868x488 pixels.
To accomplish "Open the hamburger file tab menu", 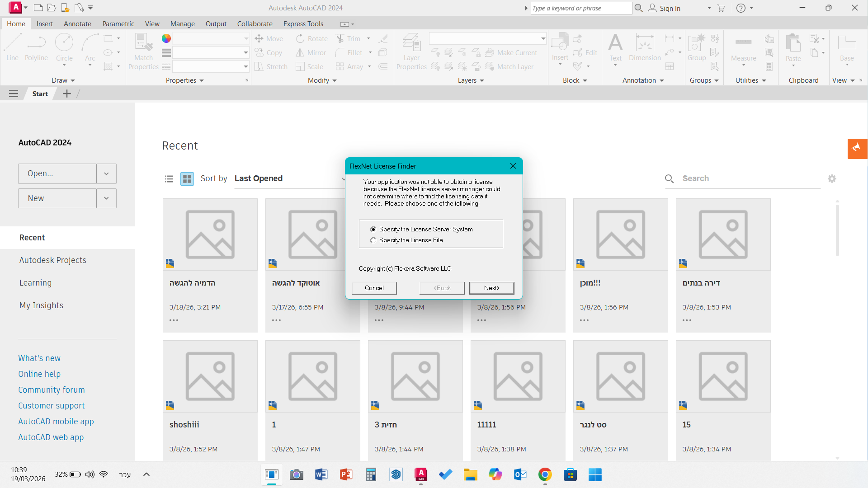I will tap(14, 94).
